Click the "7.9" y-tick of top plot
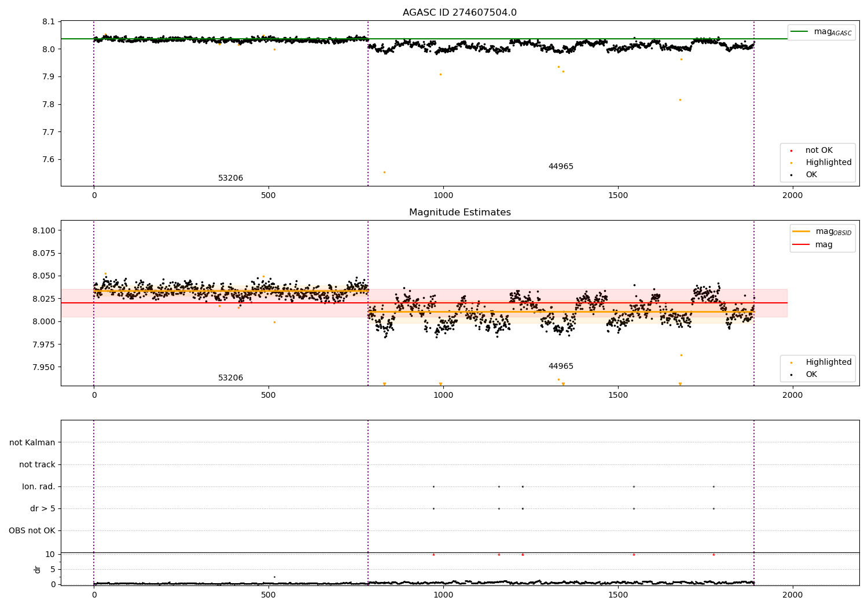The height and width of the screenshot is (608, 868). (x=49, y=77)
